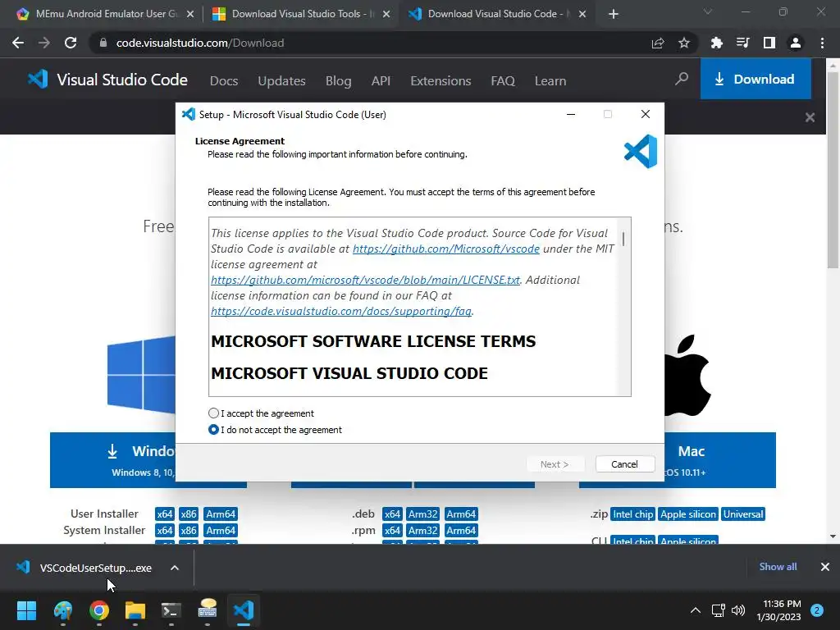The width and height of the screenshot is (840, 630).
Task: Switch to Download Visual Studio Tools tab
Action: pos(300,14)
